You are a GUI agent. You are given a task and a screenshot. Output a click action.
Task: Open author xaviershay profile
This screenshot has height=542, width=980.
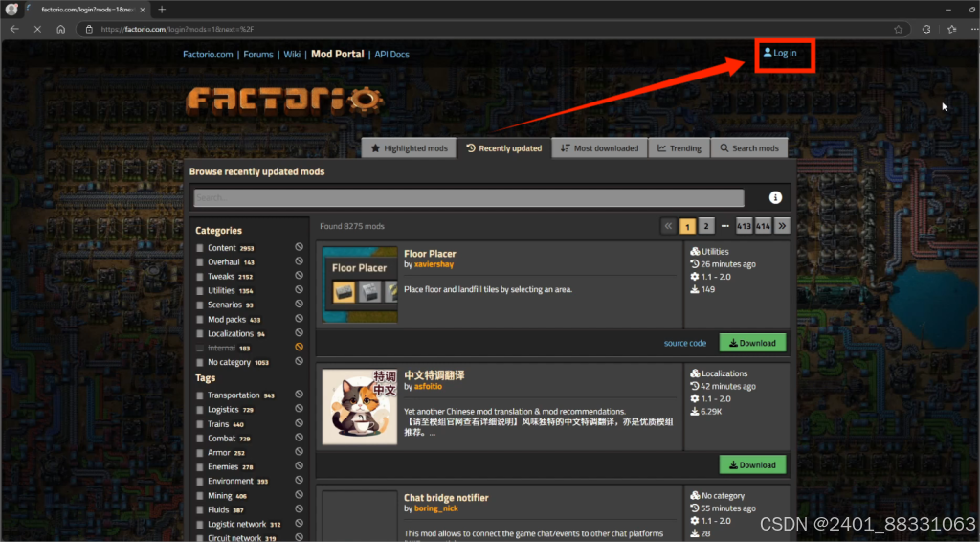[434, 264]
